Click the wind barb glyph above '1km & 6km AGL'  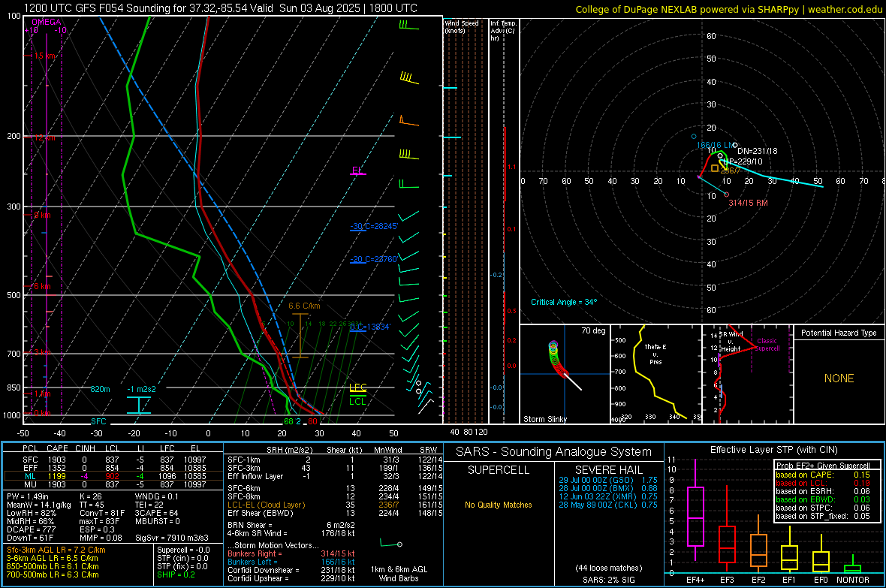(x=391, y=544)
